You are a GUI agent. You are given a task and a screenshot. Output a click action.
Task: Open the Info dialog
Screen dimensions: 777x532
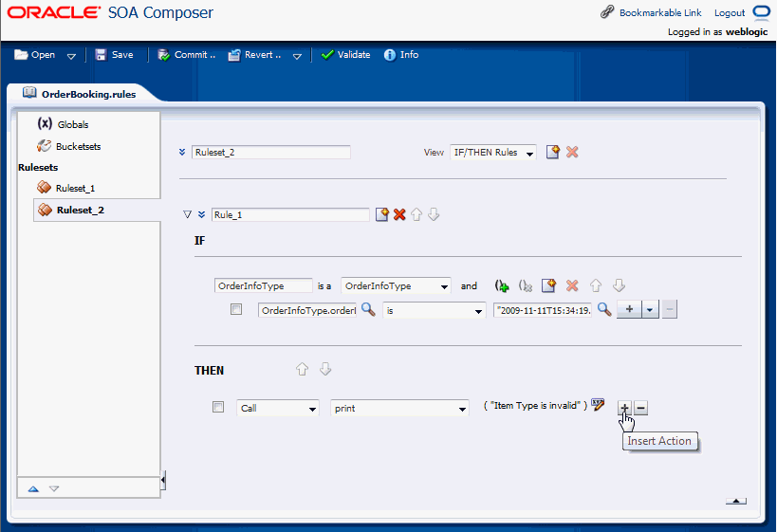pos(401,55)
